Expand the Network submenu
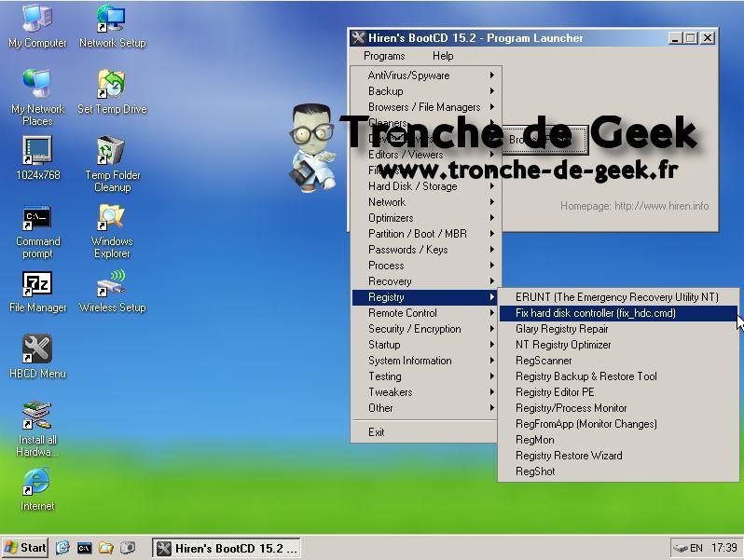Viewport: 744px width, 560px height. click(426, 202)
